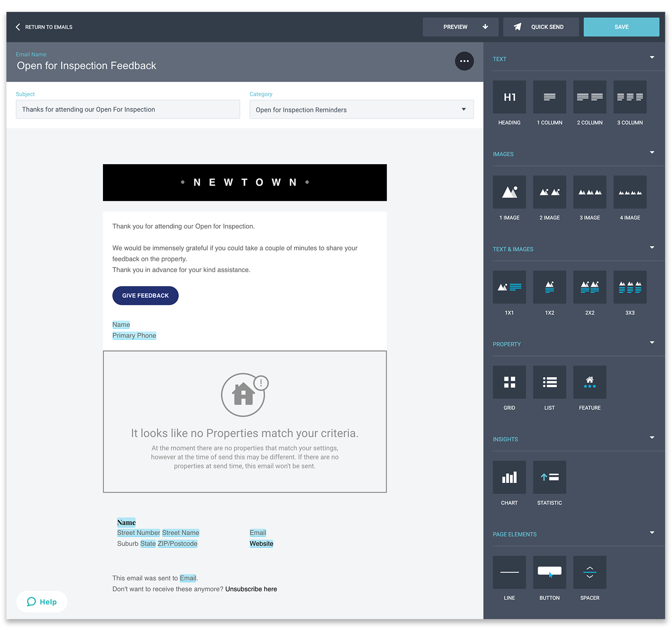Viewport: 672px width, 631px height.
Task: Select the NEWTOWN header banner
Action: 245,182
